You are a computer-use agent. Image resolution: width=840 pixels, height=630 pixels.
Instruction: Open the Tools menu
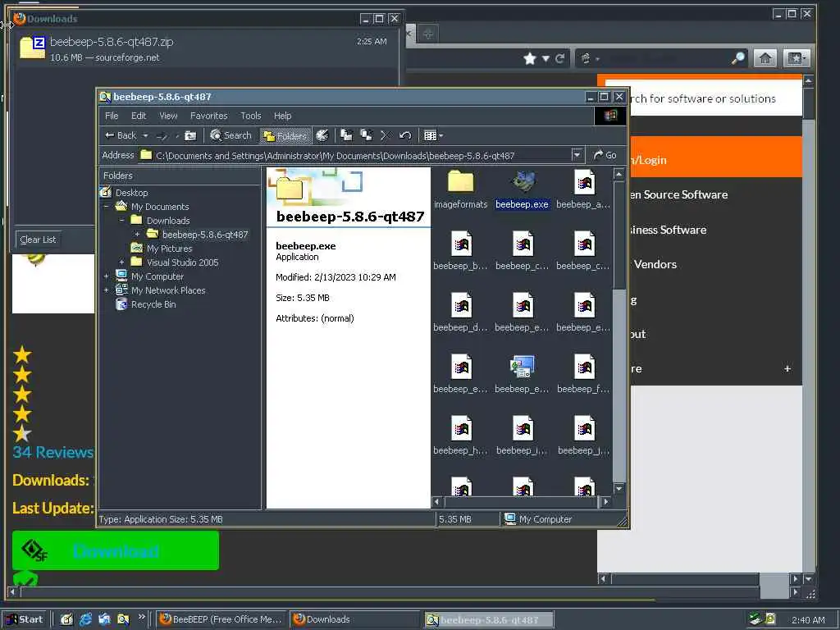click(251, 116)
